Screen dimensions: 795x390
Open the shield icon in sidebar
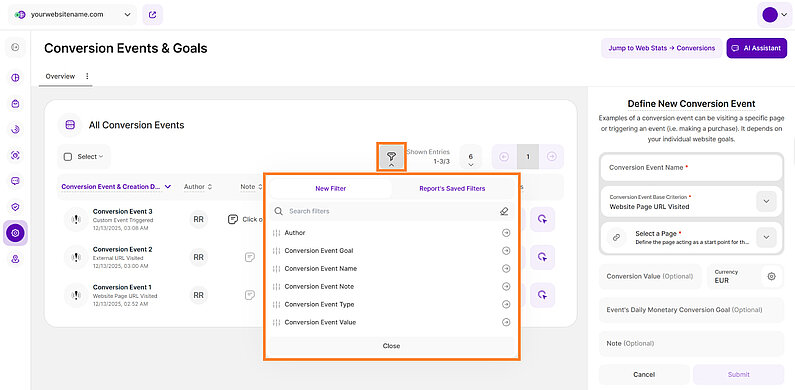15,207
